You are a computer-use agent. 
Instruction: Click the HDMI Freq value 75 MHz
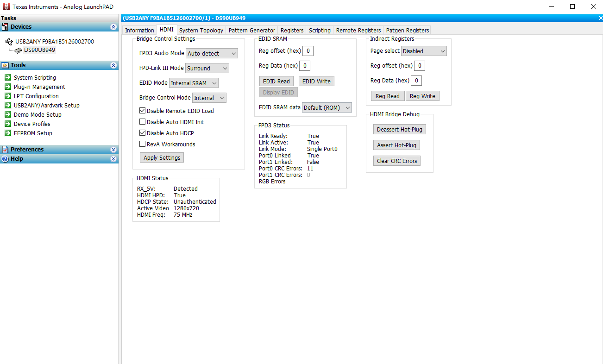[x=183, y=215]
